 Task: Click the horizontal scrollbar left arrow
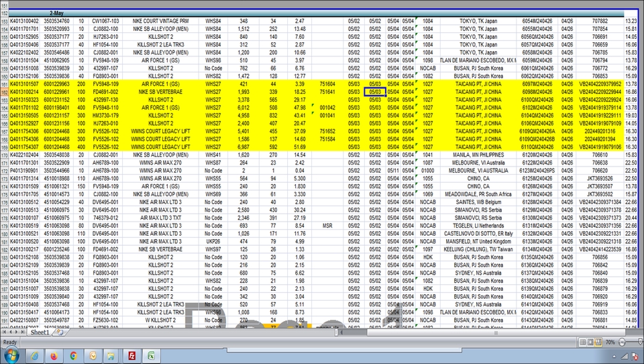click(x=341, y=332)
